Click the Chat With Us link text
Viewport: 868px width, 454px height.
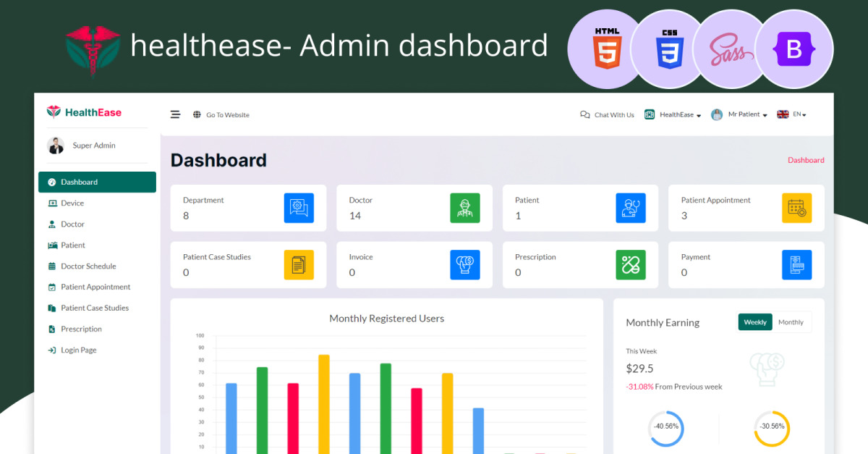point(614,115)
